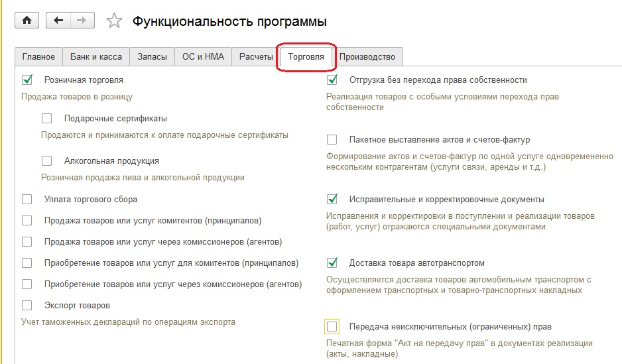
Task: Enable Алкогольная продукция checkbox
Action: pyautogui.click(x=47, y=161)
